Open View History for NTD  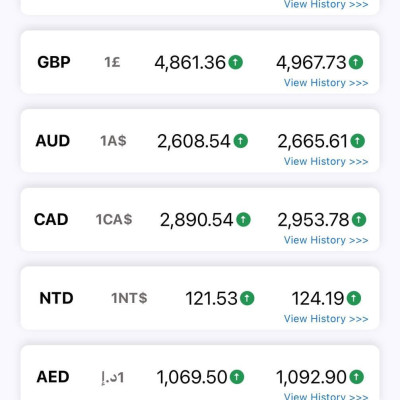point(326,319)
